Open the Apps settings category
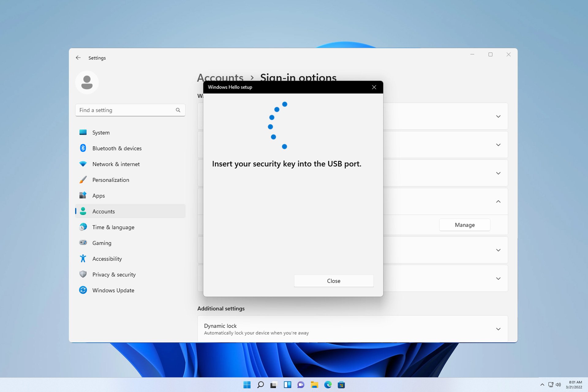This screenshot has height=392, width=588. pyautogui.click(x=98, y=195)
